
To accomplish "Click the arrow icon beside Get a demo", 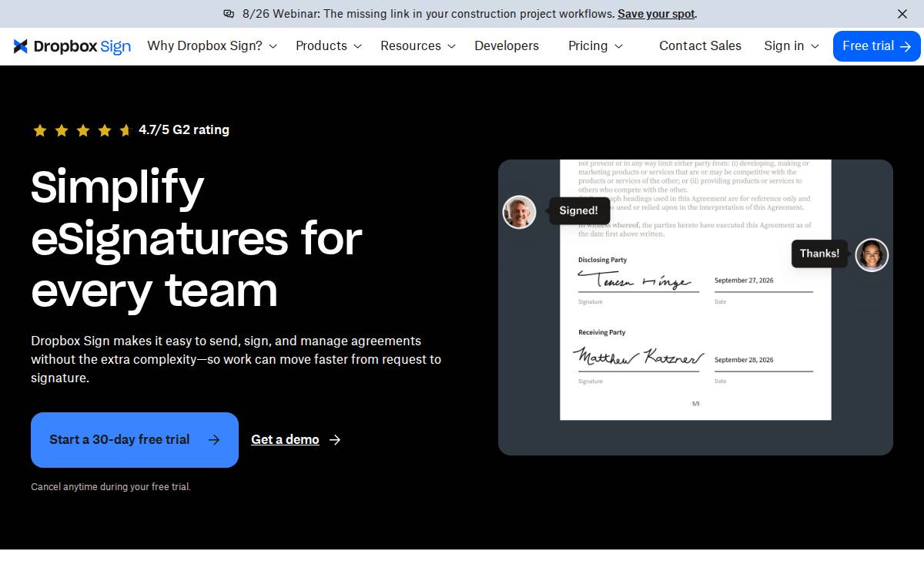I will pyautogui.click(x=335, y=440).
